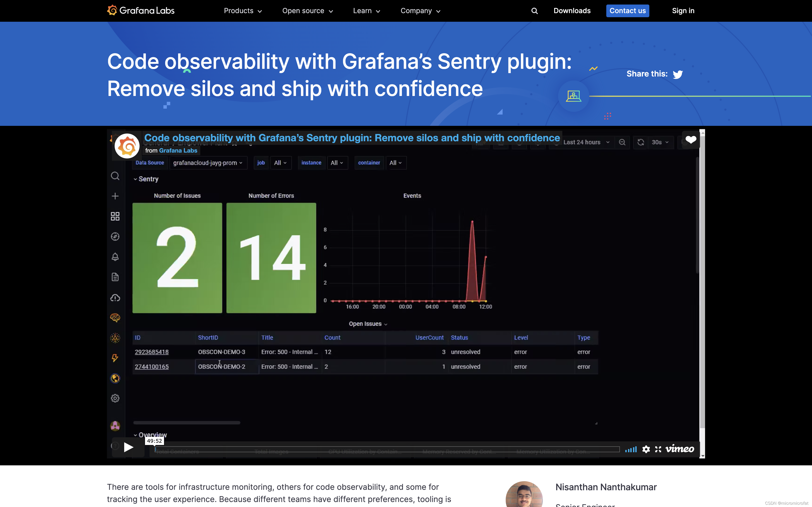
Task: Click the video title link overlay
Action: pyautogui.click(x=352, y=138)
